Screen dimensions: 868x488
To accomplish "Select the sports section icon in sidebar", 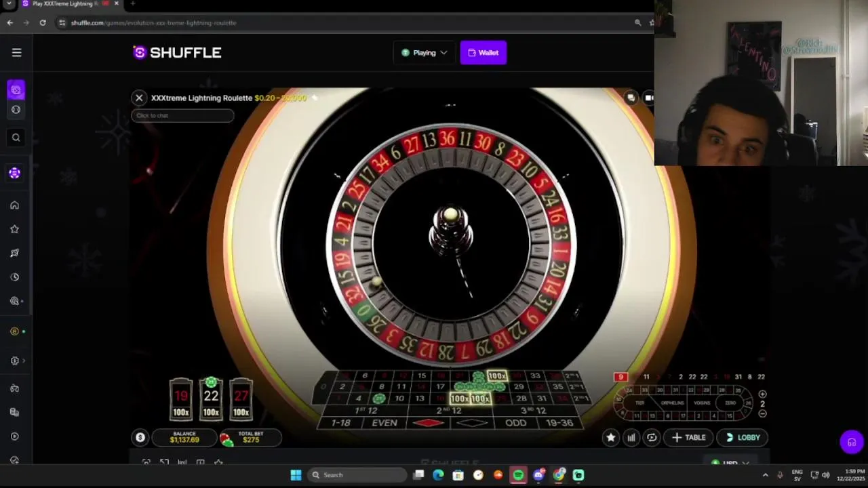I will [16, 110].
